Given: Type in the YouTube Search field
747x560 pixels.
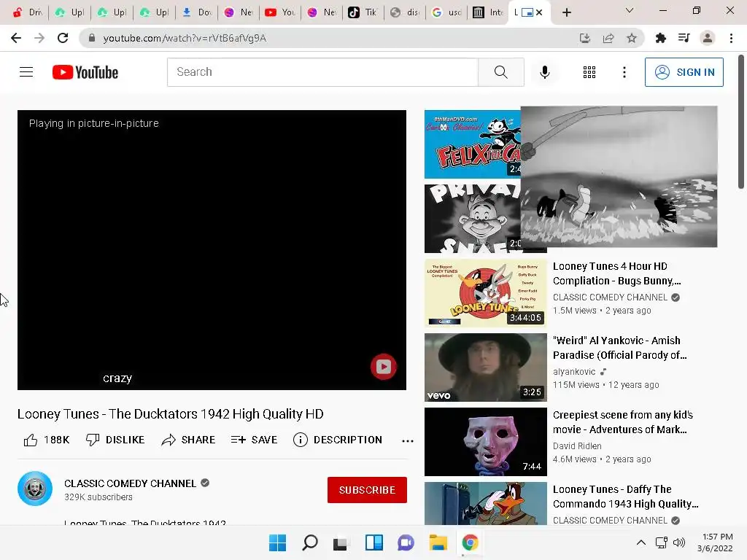Looking at the screenshot, I should (322, 72).
